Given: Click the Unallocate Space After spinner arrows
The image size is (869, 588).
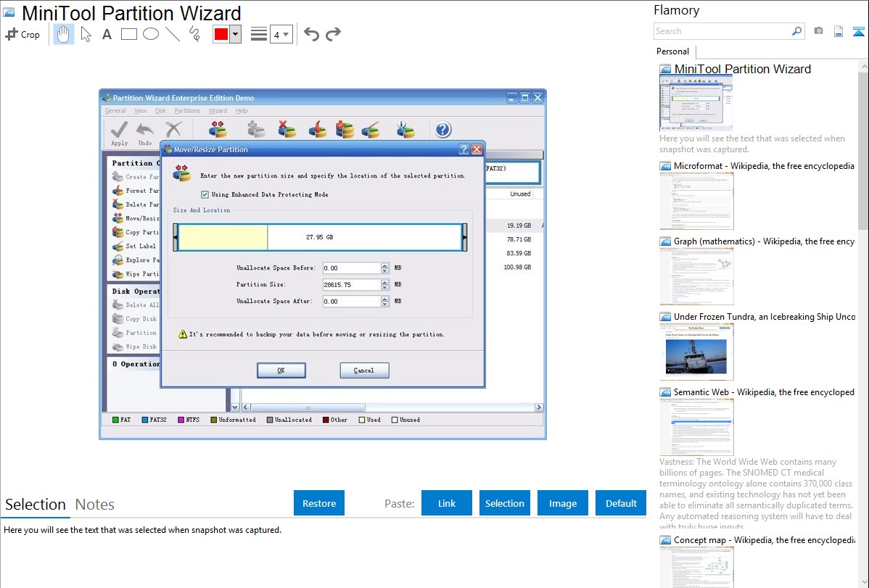Looking at the screenshot, I should [384, 302].
